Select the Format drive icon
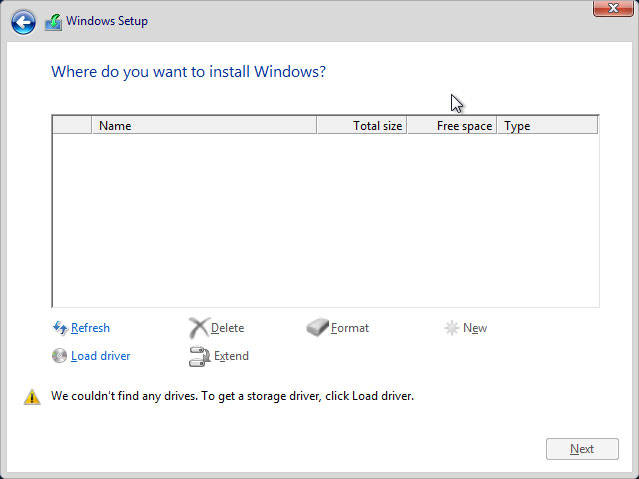Screen dimensions: 639x479 point(317,328)
